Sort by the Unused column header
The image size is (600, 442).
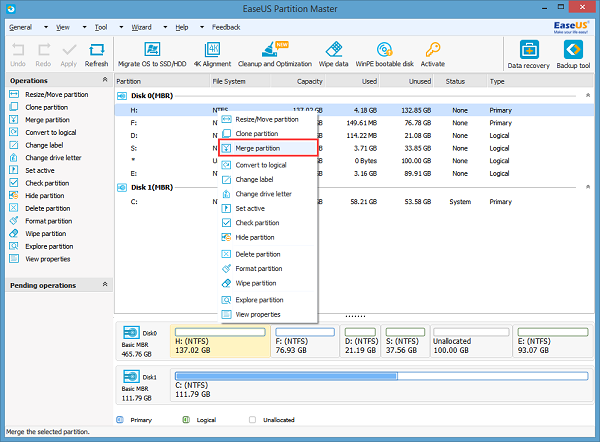[406, 81]
